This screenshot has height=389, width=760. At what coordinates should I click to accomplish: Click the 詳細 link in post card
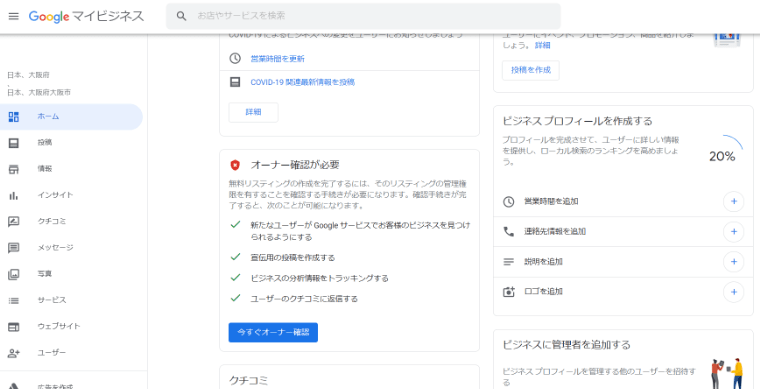542,46
